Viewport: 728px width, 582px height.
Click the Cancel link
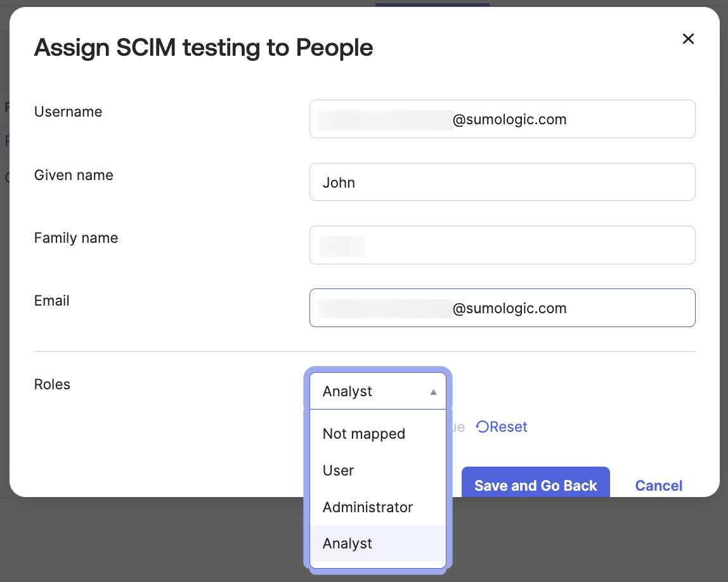[659, 486]
